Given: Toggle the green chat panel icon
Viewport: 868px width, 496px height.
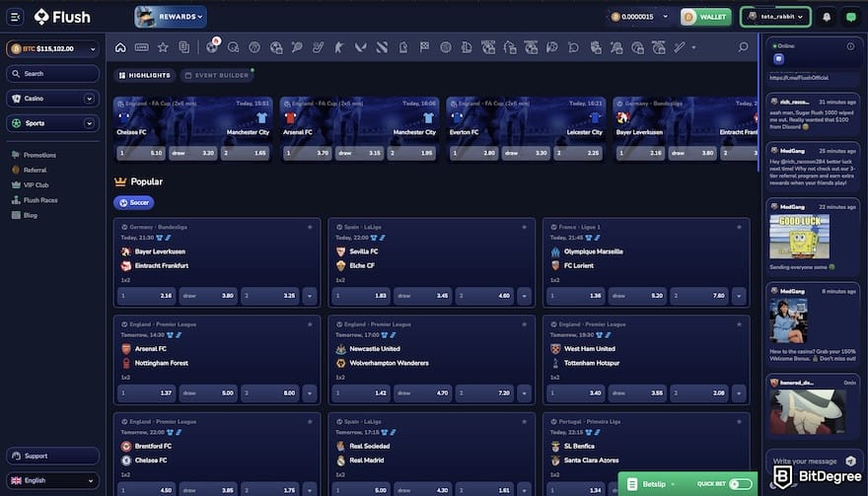Looking at the screenshot, I should click(x=851, y=17).
